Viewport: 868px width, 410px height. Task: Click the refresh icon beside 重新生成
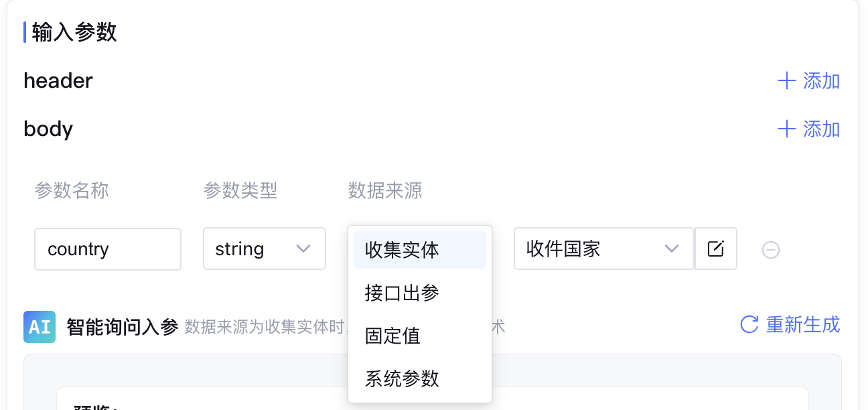[x=749, y=325]
